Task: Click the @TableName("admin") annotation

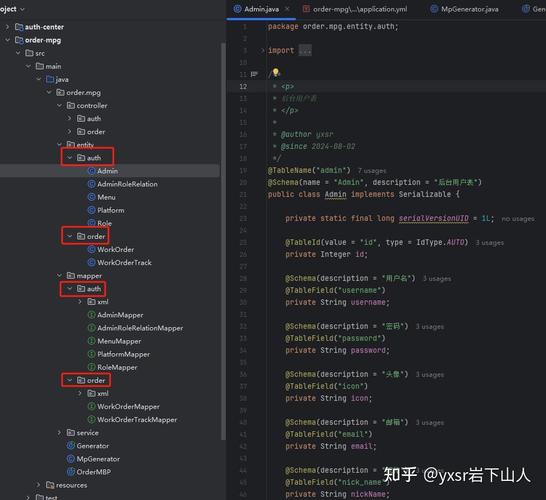Action: click(309, 170)
